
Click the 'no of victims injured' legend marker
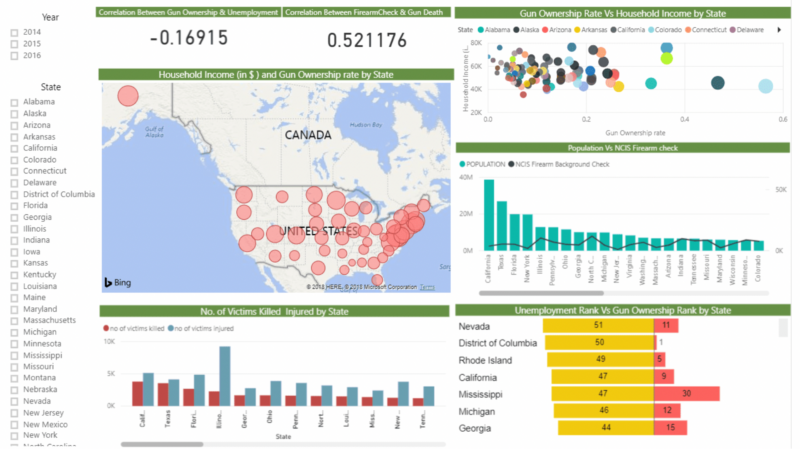[172, 328]
